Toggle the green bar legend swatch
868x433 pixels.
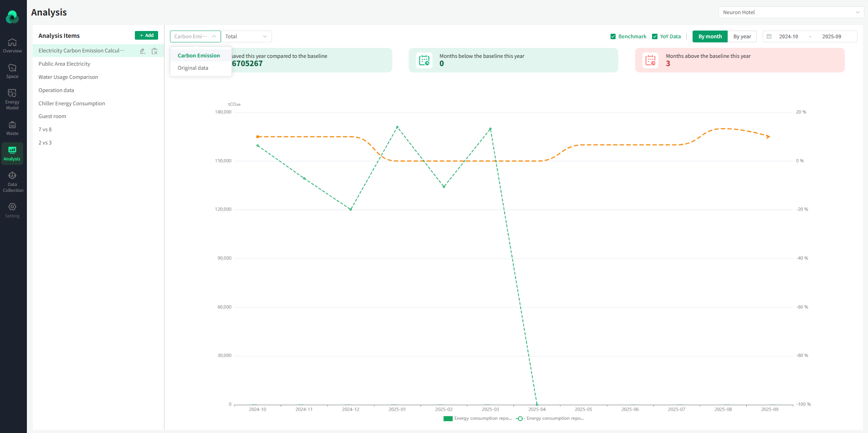(448, 418)
